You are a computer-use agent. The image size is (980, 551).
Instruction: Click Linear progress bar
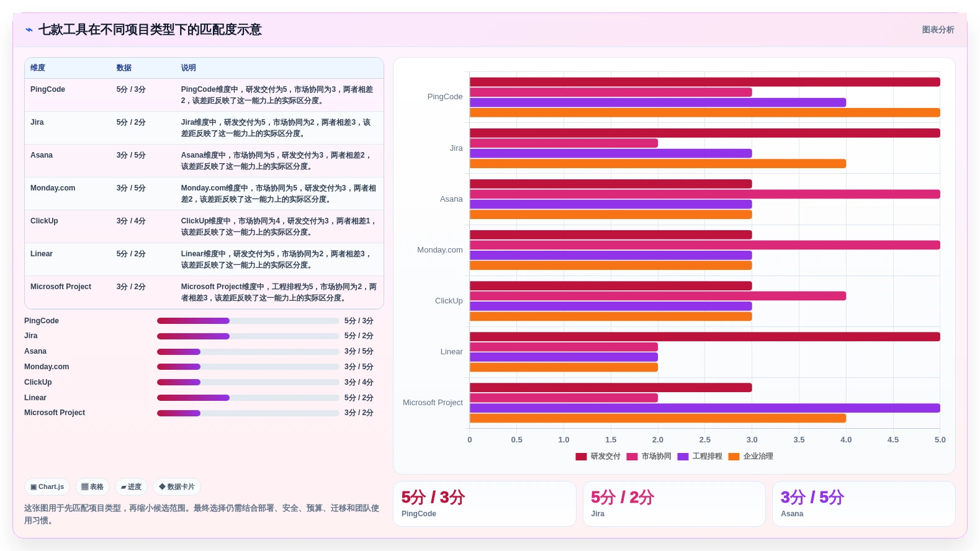pyautogui.click(x=248, y=398)
